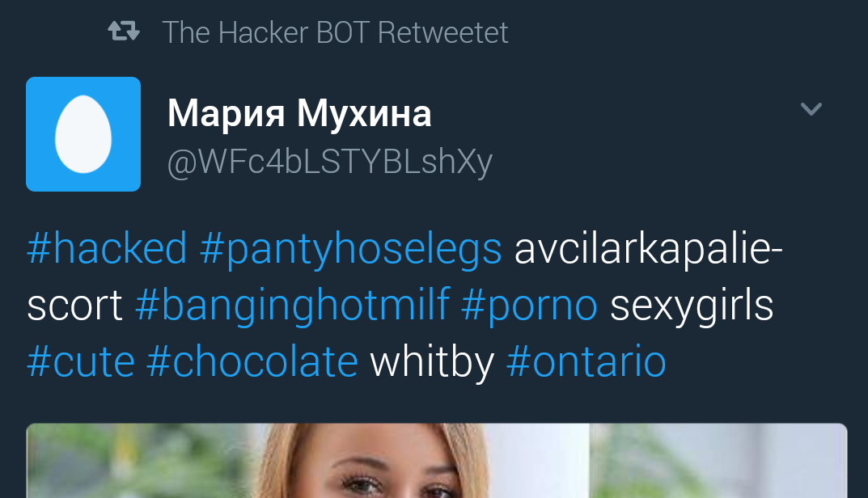Click the word Retweetet
The image size is (868, 498).
(x=443, y=33)
